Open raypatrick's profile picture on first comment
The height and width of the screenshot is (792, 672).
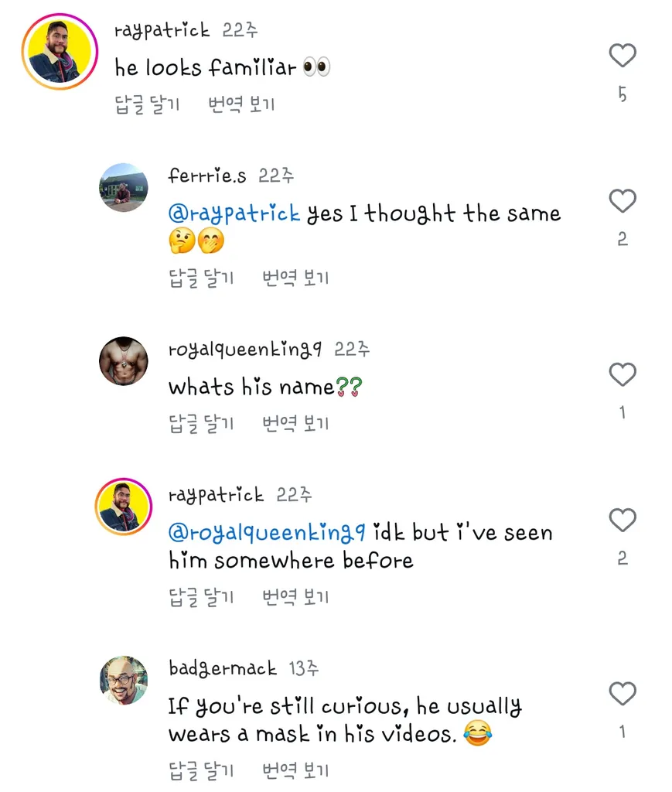pyautogui.click(x=60, y=52)
